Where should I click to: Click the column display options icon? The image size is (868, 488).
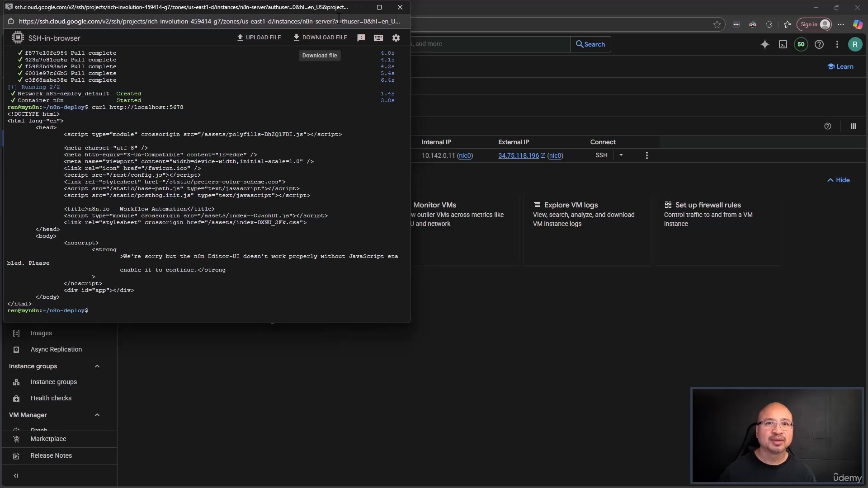(854, 127)
